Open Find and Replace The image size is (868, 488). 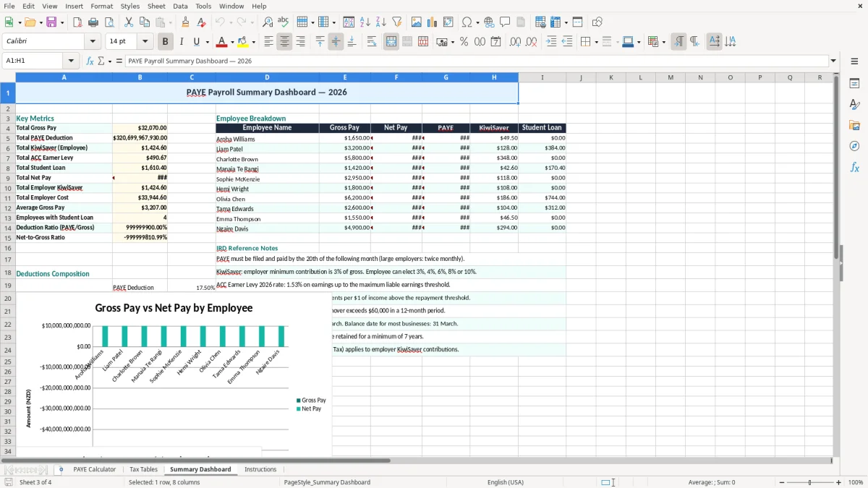coord(268,22)
